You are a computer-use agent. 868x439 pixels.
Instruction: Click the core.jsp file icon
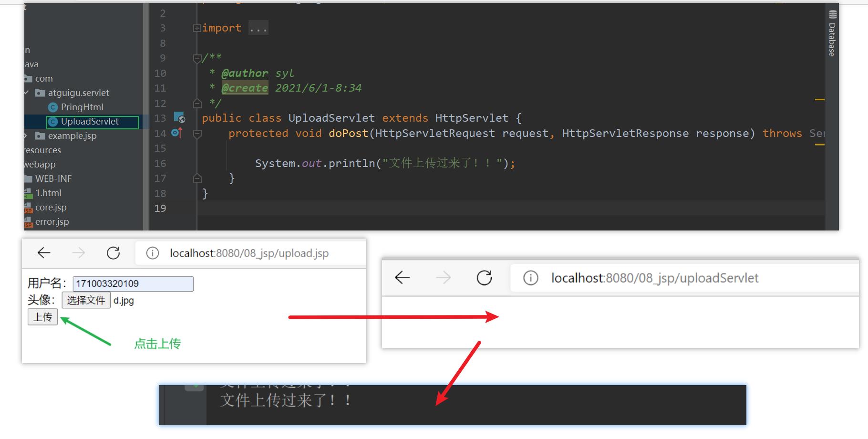click(28, 208)
